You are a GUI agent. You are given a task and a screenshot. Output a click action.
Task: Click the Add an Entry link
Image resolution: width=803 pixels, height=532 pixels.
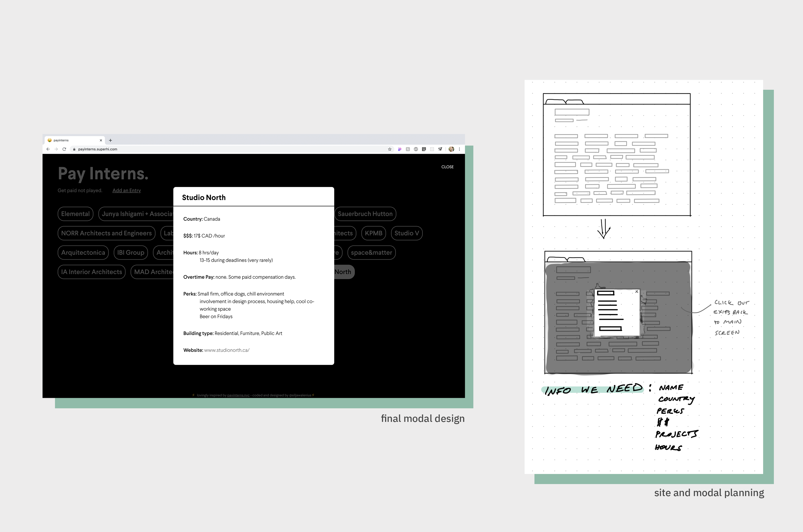click(127, 190)
